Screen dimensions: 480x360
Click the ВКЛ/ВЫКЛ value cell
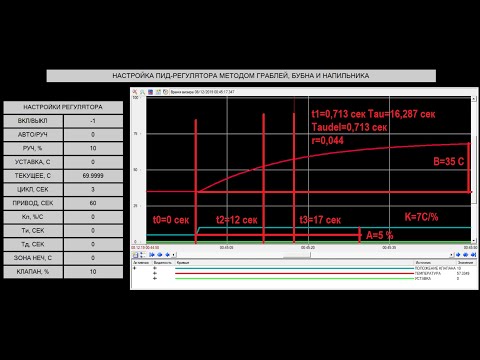click(93, 121)
